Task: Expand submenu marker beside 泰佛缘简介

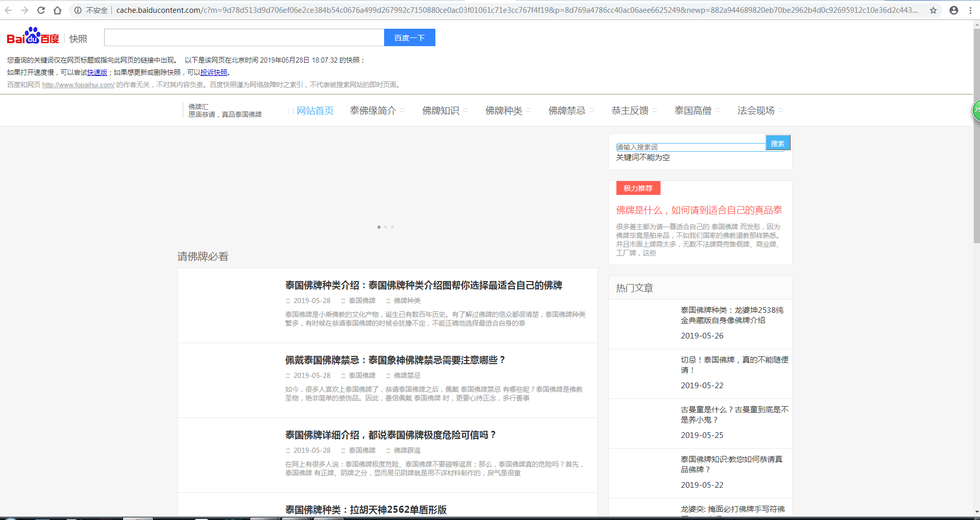Action: point(403,110)
